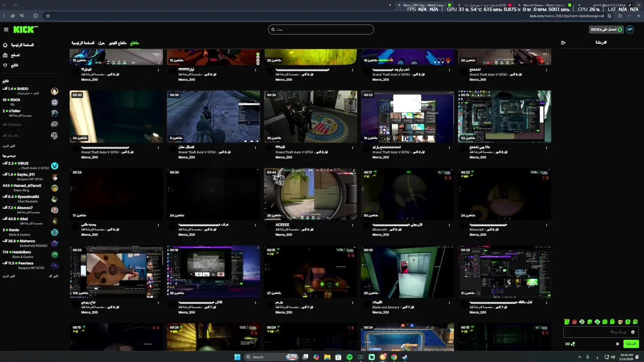Click ilyaselmaliki avatar in sidebar
The height and width of the screenshot is (362, 644).
54,199
